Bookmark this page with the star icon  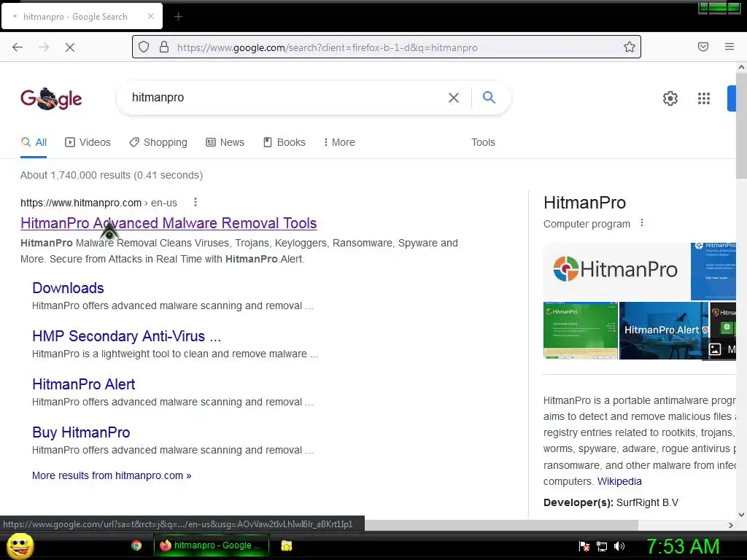pos(630,47)
